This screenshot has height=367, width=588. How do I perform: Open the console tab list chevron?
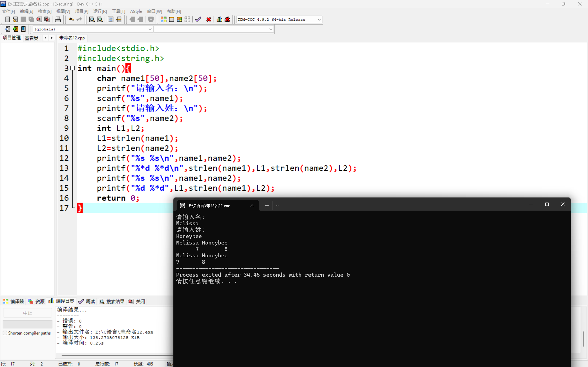click(277, 206)
